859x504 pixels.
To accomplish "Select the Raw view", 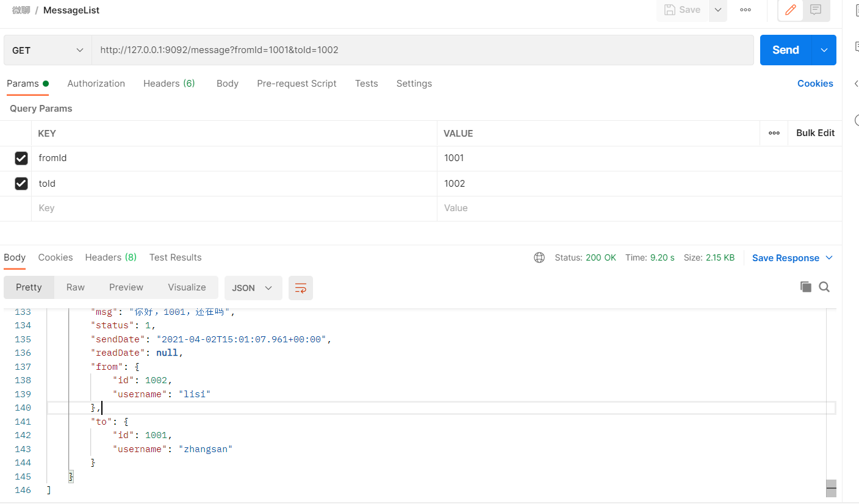I will [76, 287].
